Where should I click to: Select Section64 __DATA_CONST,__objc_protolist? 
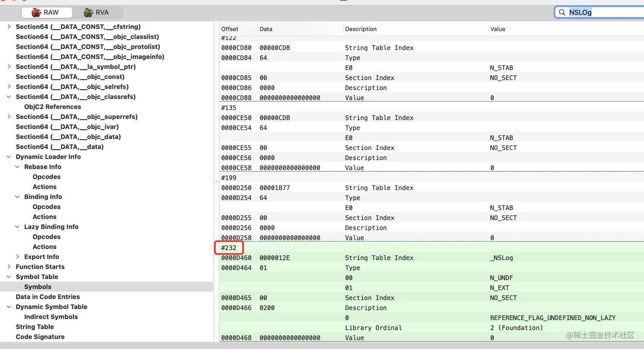(x=88, y=46)
